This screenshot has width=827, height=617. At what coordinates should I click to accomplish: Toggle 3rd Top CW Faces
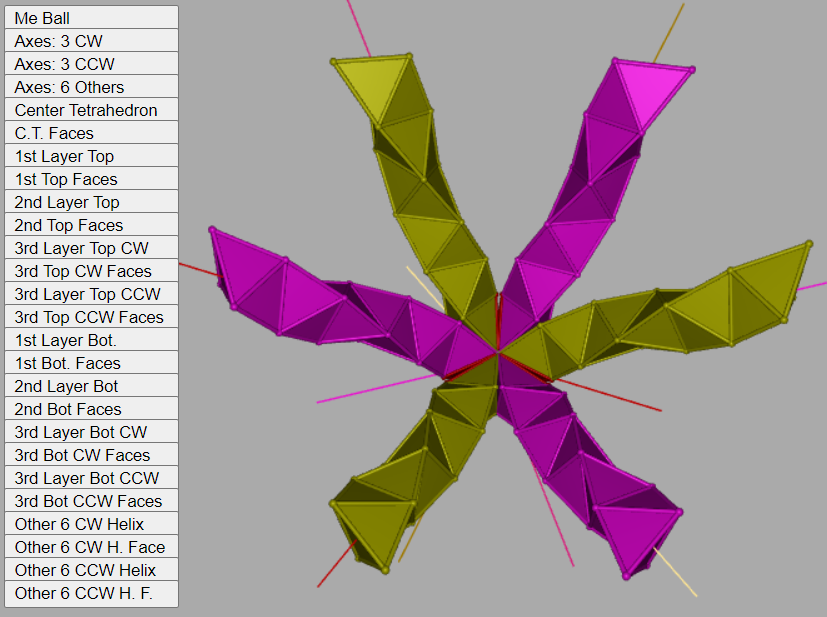(x=91, y=271)
